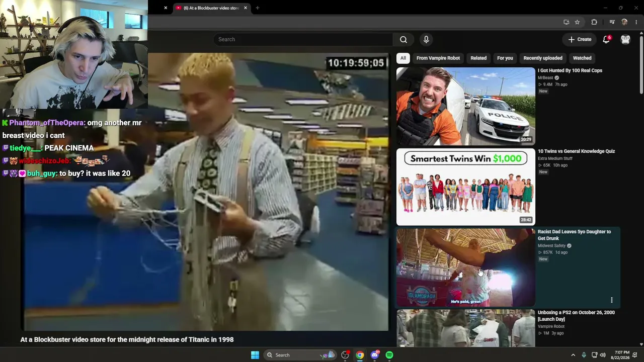Focus the YouTube search field
The width and height of the screenshot is (644, 362).
tap(303, 39)
